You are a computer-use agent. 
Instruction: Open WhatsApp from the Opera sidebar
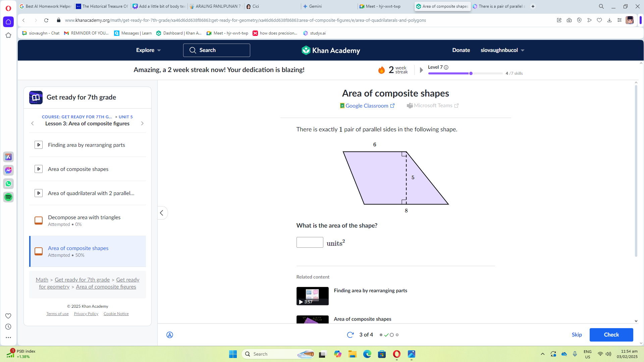(8, 184)
